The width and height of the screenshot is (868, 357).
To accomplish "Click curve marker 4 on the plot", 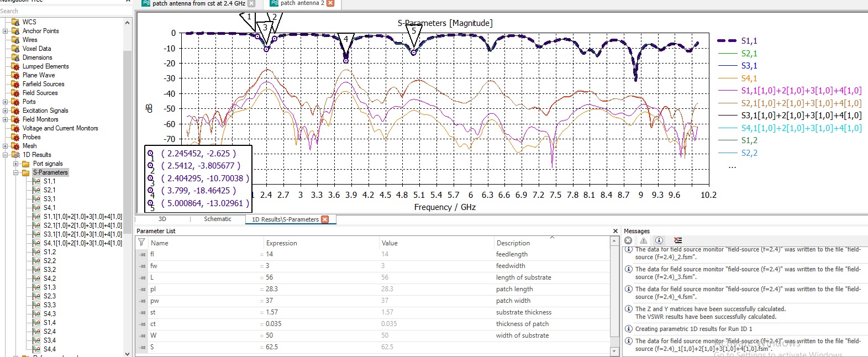I will pos(346,61).
